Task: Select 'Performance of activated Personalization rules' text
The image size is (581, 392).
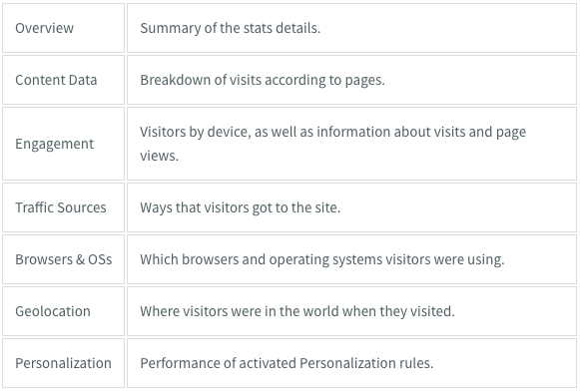Action: click(287, 363)
